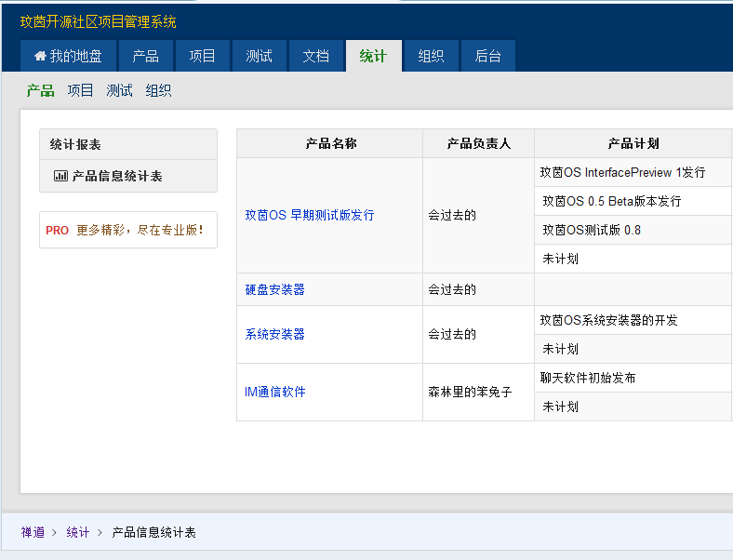
Task: Open the 后台 admin tab
Action: [487, 56]
